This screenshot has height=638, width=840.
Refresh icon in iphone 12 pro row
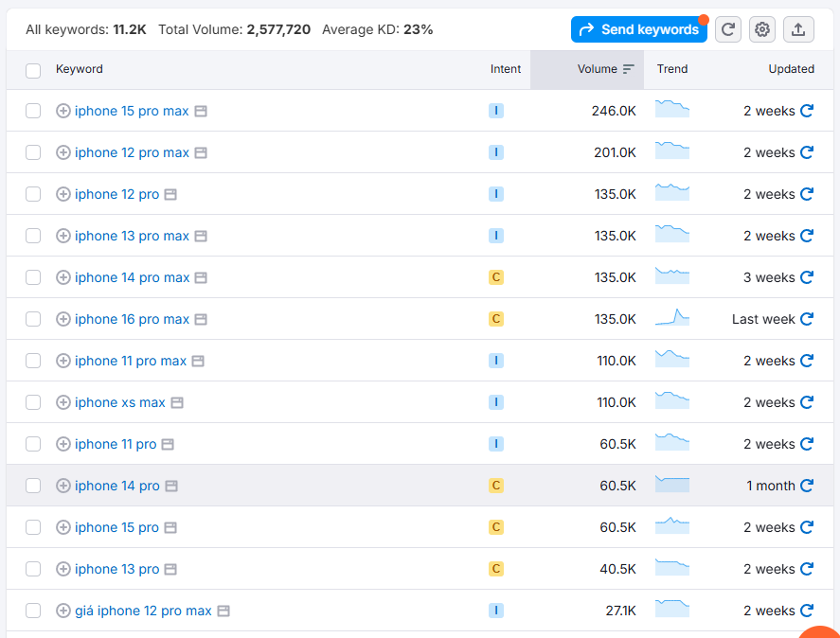[x=807, y=194]
